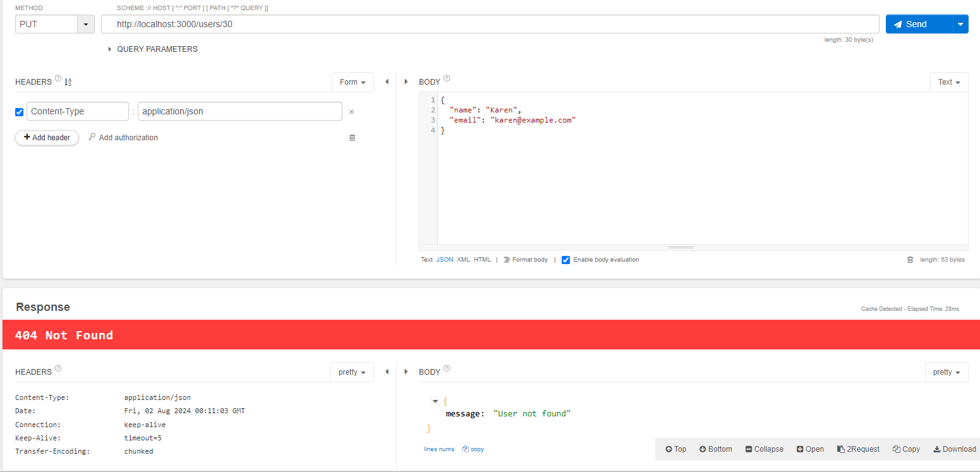
Task: Clear request body with trash icon
Action: (x=910, y=260)
